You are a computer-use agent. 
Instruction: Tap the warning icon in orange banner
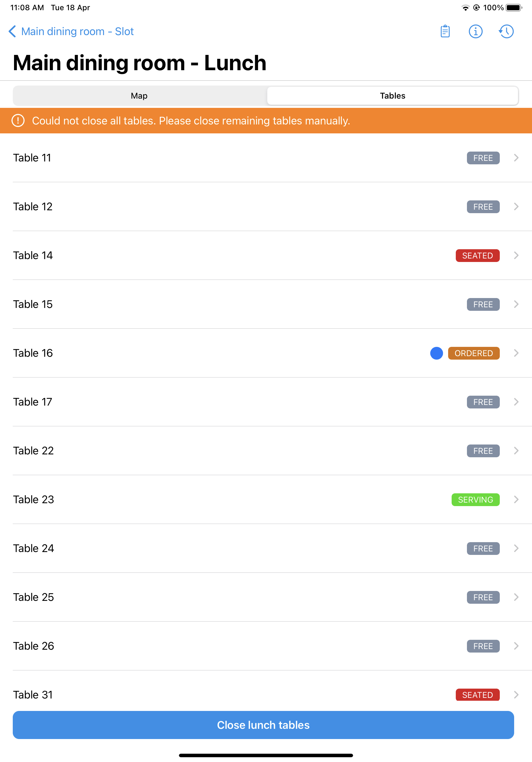pyautogui.click(x=18, y=121)
